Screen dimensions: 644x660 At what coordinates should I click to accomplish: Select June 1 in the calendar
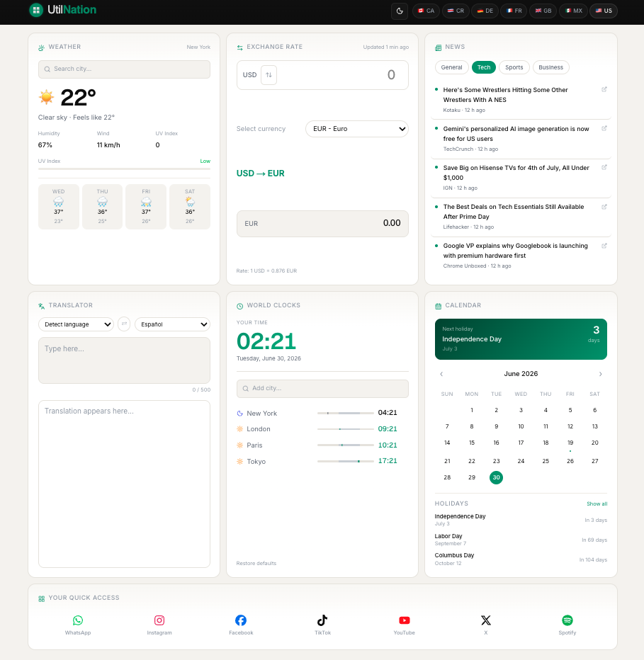472,410
